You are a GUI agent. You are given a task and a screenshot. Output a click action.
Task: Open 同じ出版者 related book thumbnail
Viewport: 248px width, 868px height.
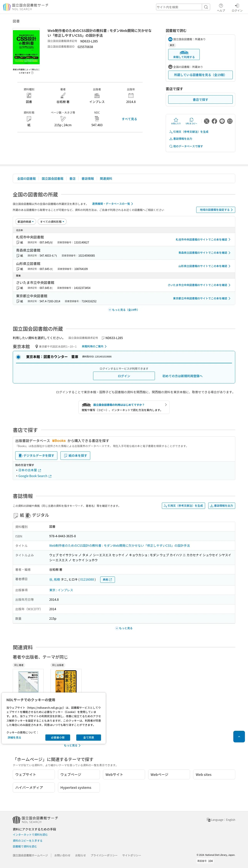click(x=66, y=680)
